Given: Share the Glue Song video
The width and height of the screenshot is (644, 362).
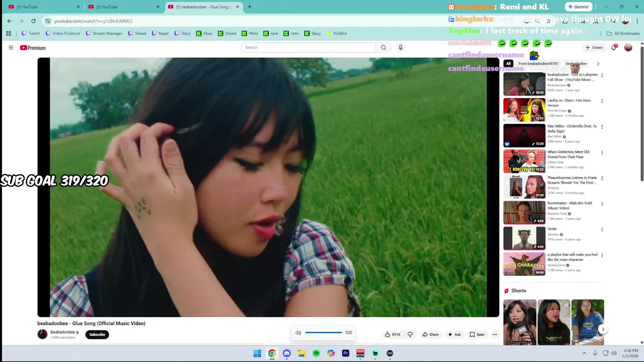Looking at the screenshot, I should click(430, 334).
